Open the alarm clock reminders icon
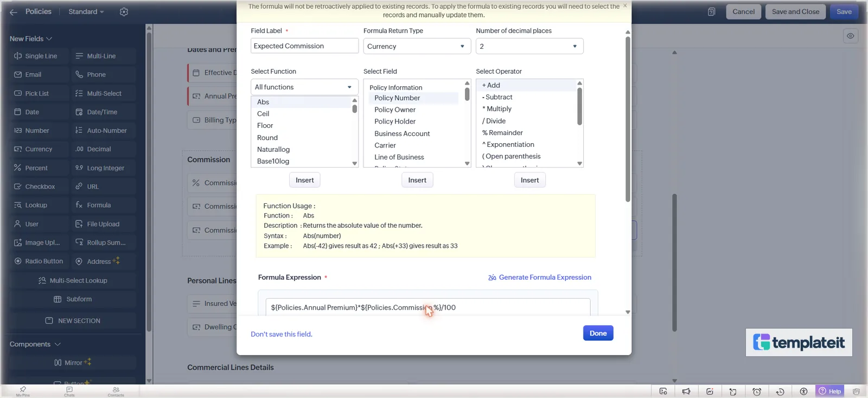The image size is (868, 398). [x=757, y=391]
